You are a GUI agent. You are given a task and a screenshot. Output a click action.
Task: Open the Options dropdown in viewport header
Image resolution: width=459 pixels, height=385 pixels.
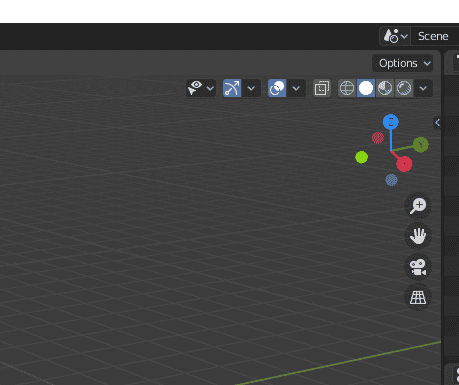click(x=403, y=63)
